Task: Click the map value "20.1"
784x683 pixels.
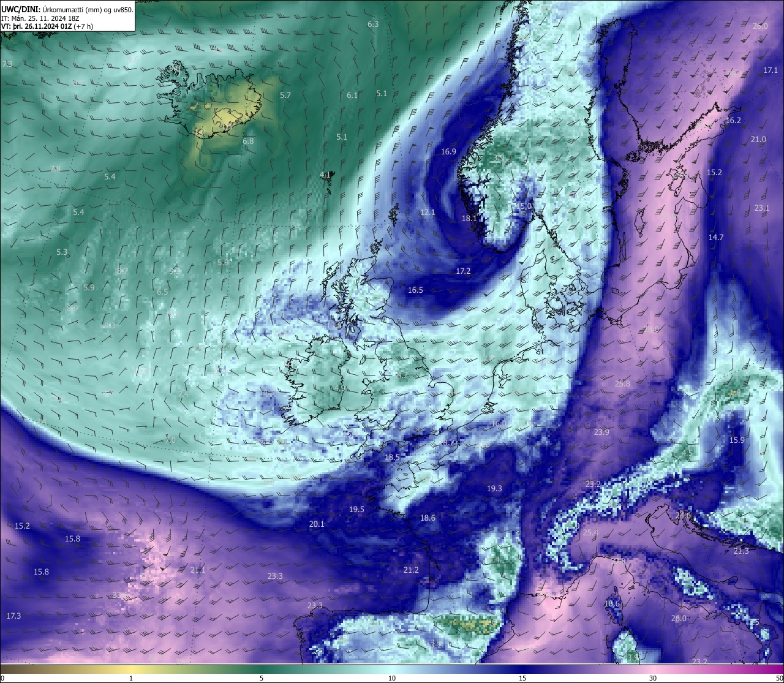Action: point(317,524)
